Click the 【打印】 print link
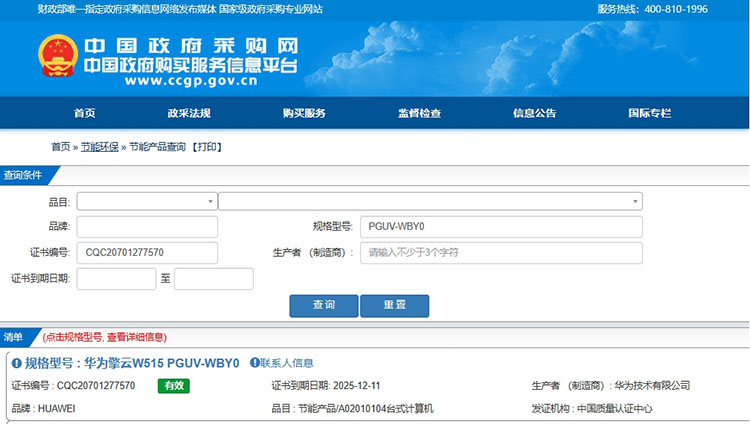Screen dimensions: 750x424 [x=205, y=147]
